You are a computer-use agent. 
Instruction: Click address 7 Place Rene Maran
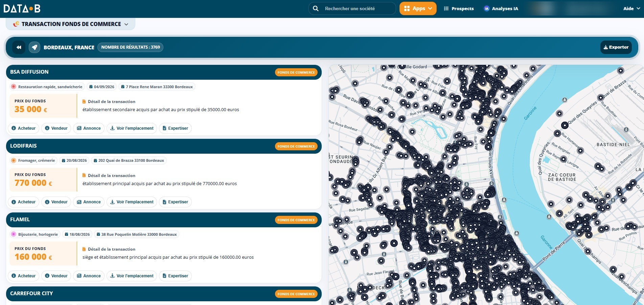(157, 87)
